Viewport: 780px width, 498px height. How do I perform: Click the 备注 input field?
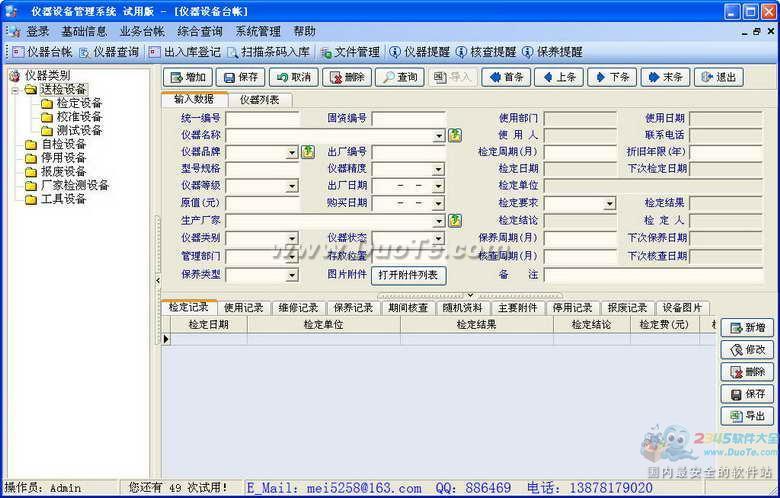point(653,275)
